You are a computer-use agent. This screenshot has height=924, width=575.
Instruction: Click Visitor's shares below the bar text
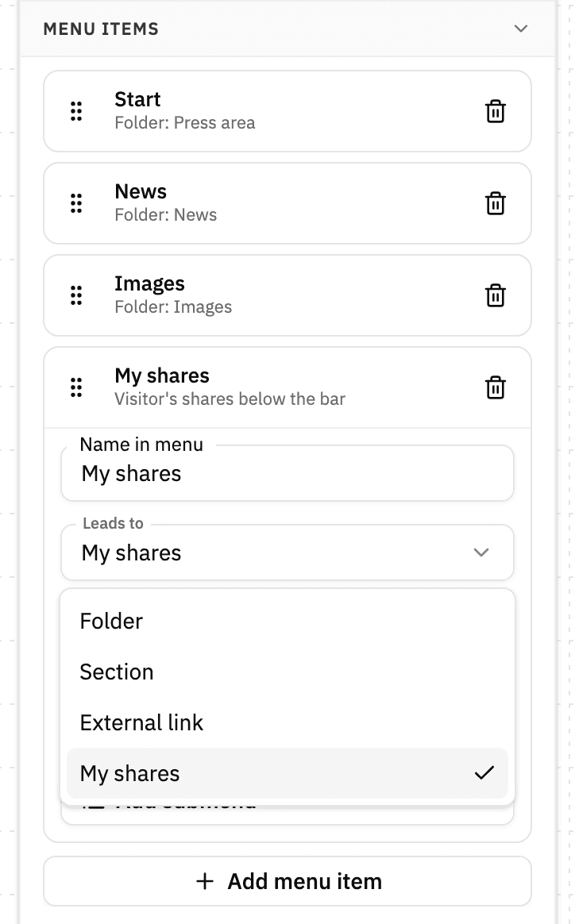[x=230, y=399]
